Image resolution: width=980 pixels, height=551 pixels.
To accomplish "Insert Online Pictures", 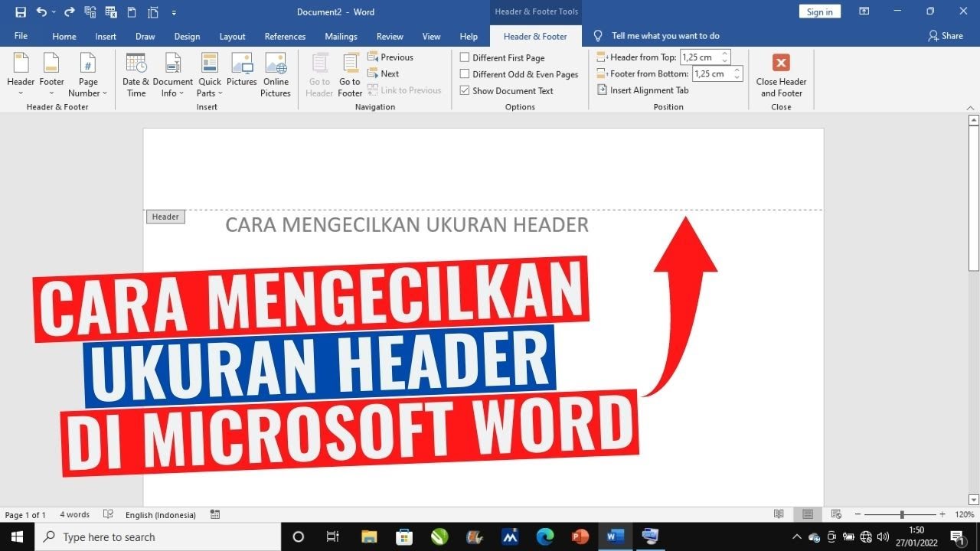I will [276, 75].
